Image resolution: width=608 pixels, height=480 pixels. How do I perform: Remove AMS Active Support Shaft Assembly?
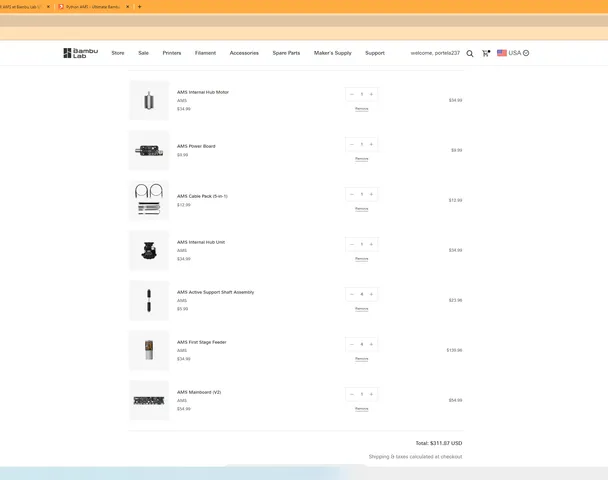click(x=361, y=308)
